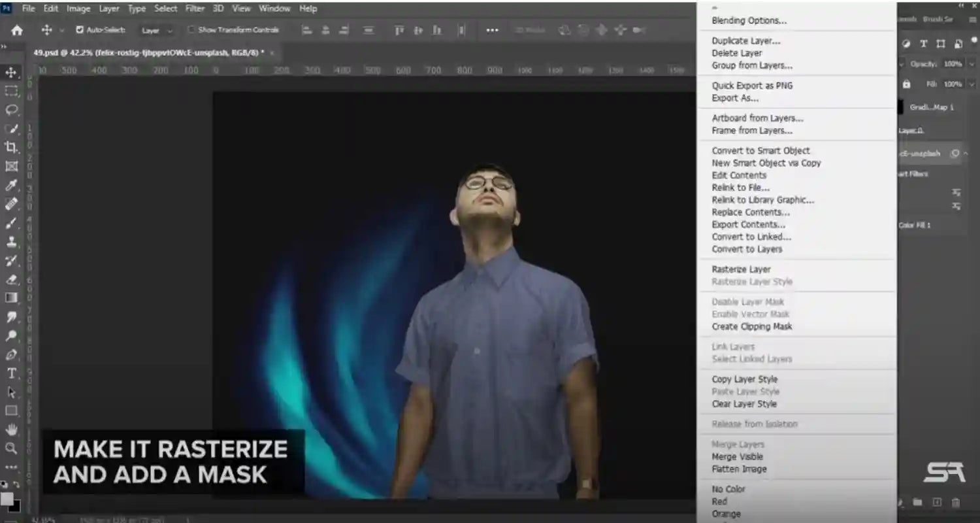Select the Lasso tool

pyautogui.click(x=11, y=110)
